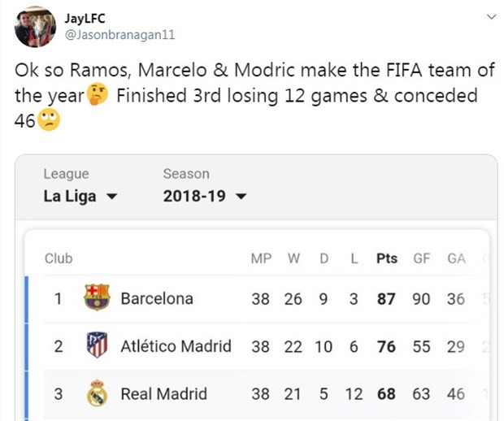The height and width of the screenshot is (421, 504).
Task: Open the tweet options chevron menu
Action: (x=490, y=16)
